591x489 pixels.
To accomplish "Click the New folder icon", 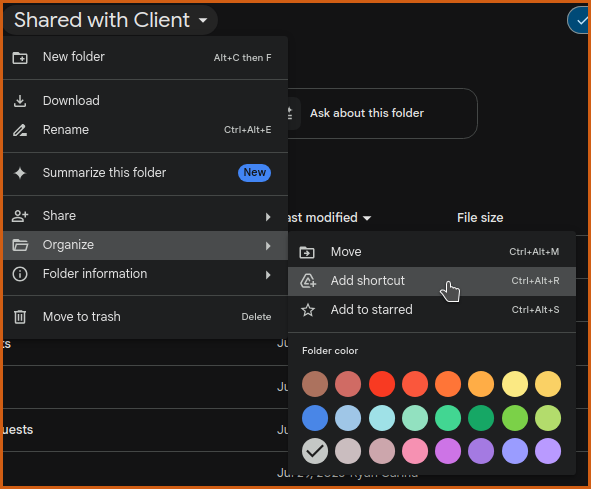I will point(20,58).
